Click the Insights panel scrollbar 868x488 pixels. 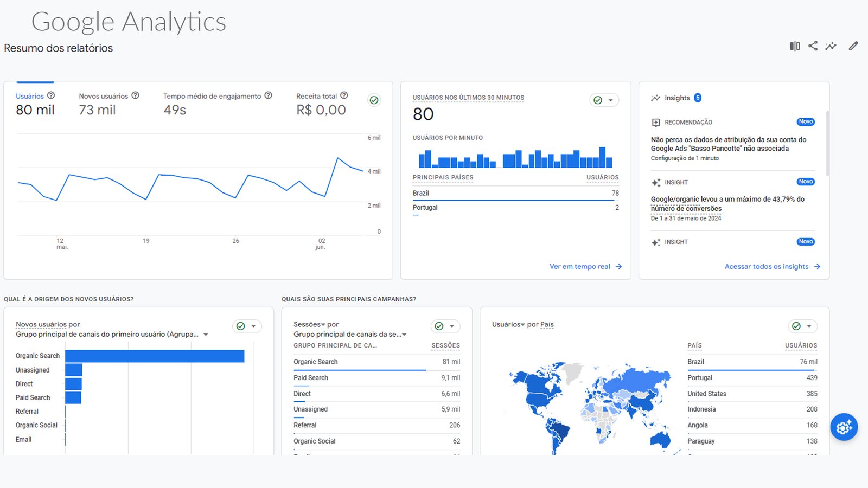(x=827, y=144)
